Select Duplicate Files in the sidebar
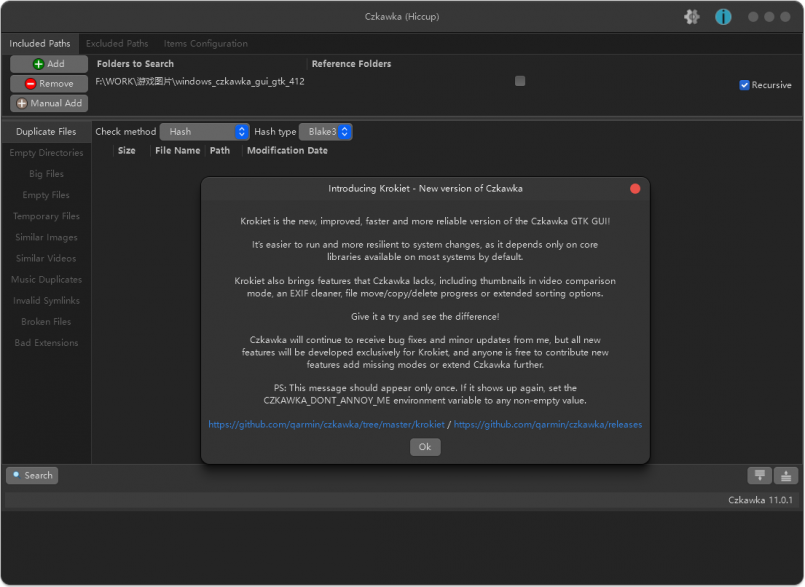Viewport: 805px width, 587px height. click(46, 132)
